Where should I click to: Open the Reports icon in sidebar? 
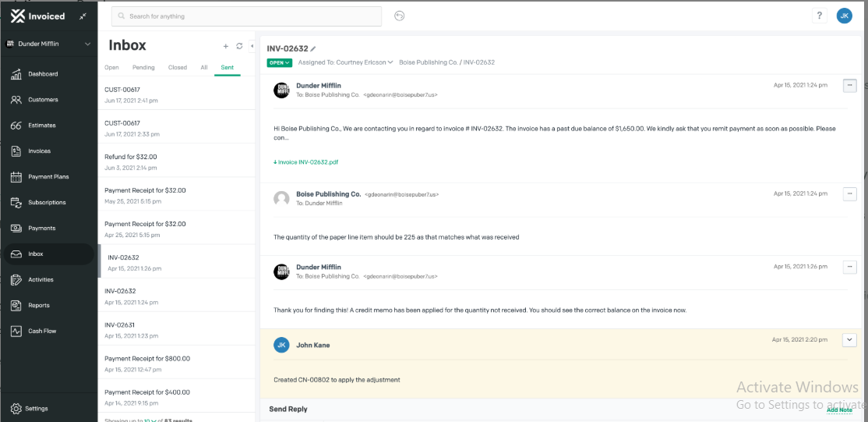pos(16,306)
